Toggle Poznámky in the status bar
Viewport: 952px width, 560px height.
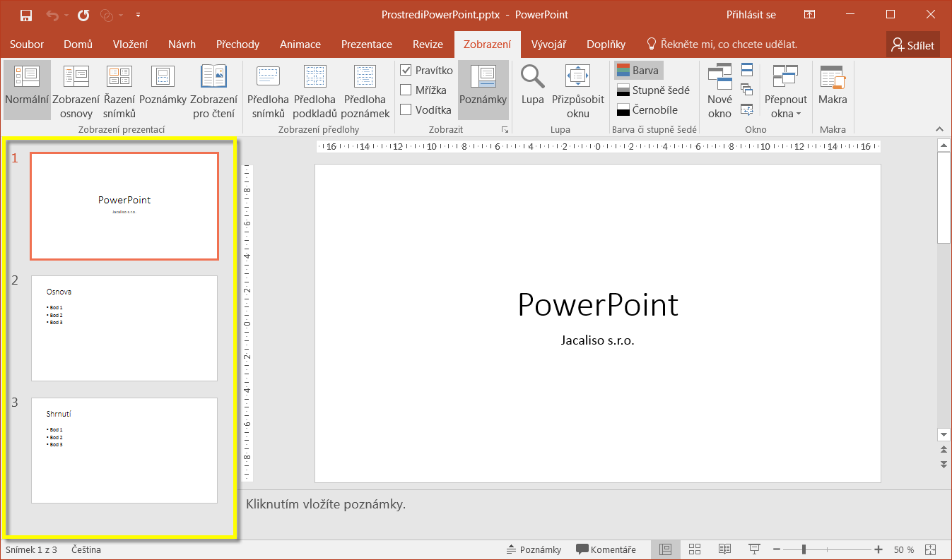click(534, 549)
